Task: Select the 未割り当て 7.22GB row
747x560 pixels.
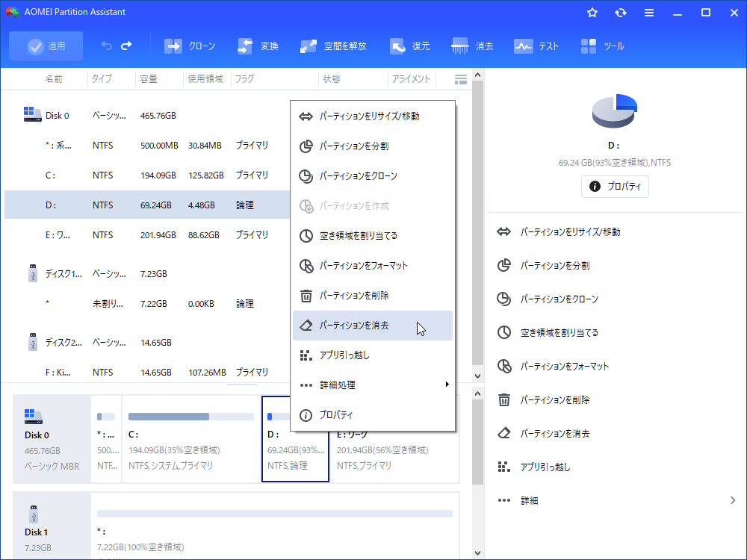Action: coord(147,304)
